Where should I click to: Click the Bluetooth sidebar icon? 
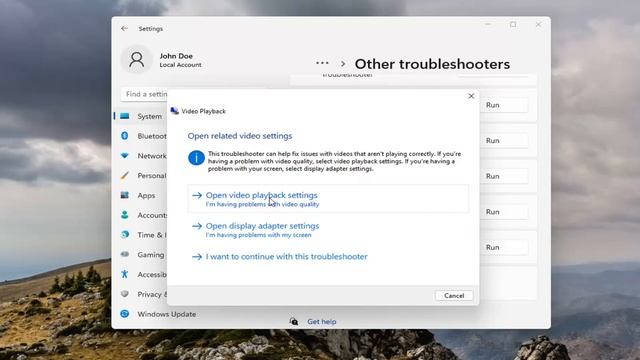(125, 136)
